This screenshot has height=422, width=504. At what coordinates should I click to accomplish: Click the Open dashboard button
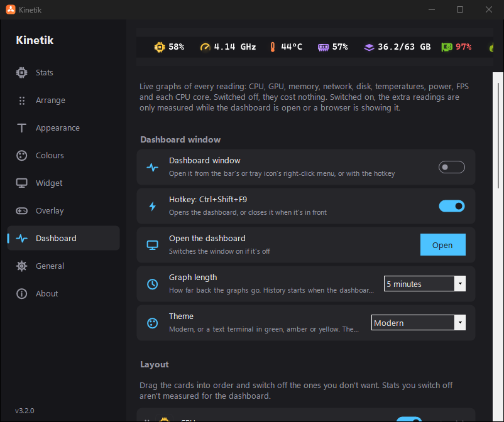click(442, 245)
